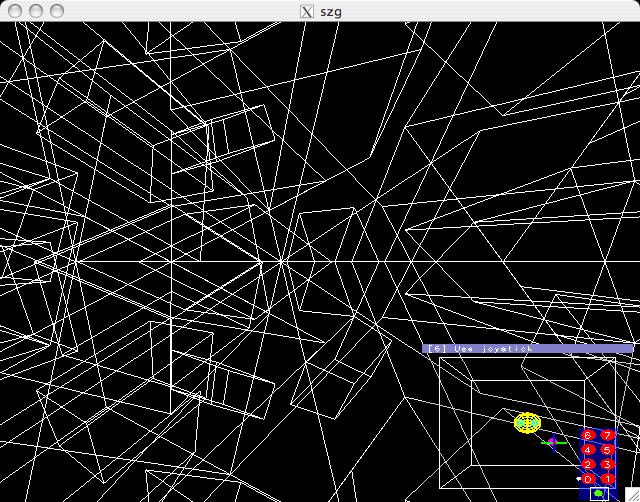The height and width of the screenshot is (502, 640).
Task: Zoom the szg window with third button
Action: 57,11
